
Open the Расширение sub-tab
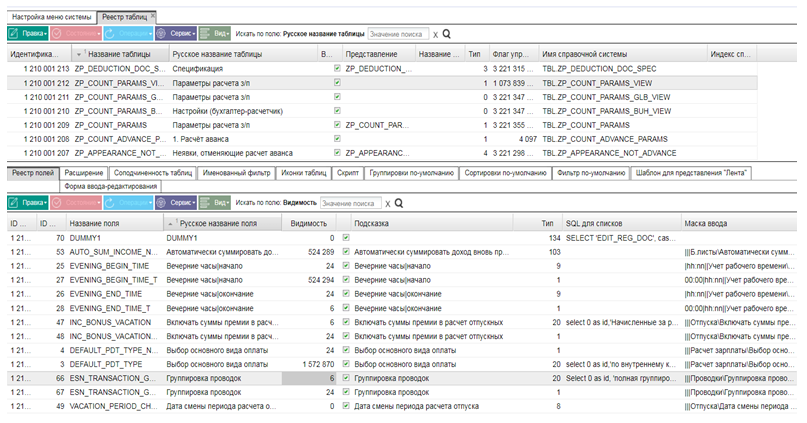pos(84,173)
